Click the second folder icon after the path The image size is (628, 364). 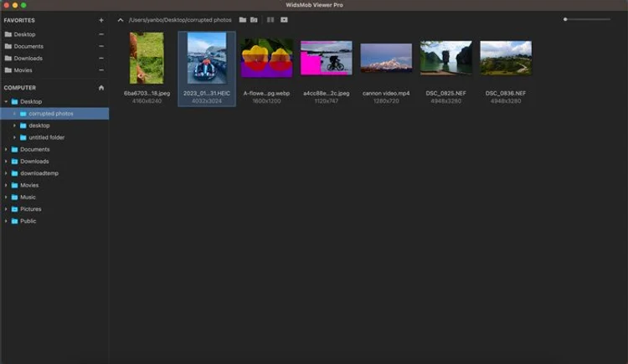(x=254, y=19)
